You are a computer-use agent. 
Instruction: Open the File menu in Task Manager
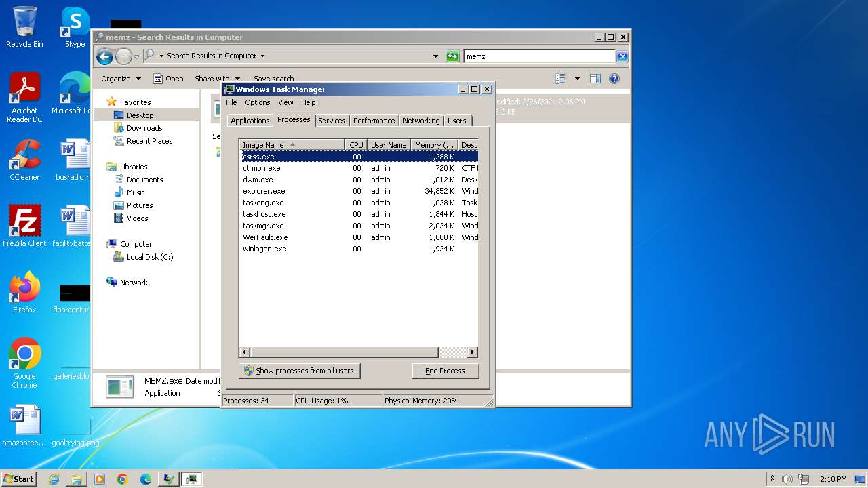231,102
